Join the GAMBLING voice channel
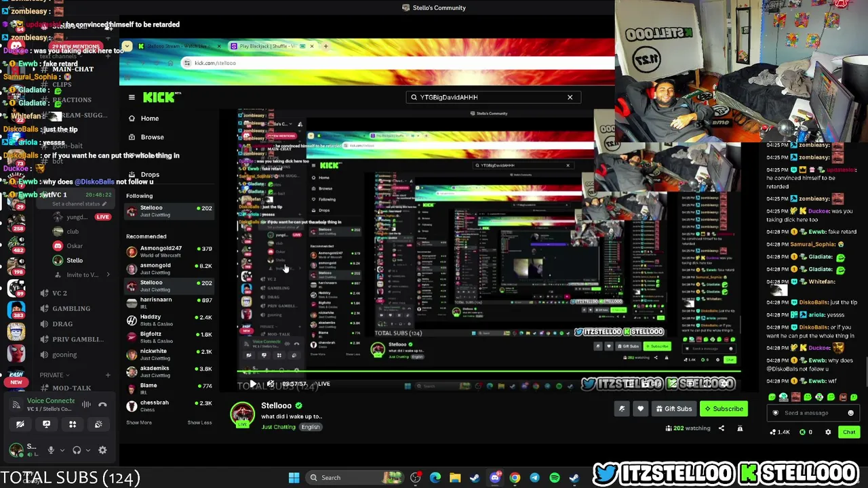The height and width of the screenshot is (488, 868). point(66,308)
